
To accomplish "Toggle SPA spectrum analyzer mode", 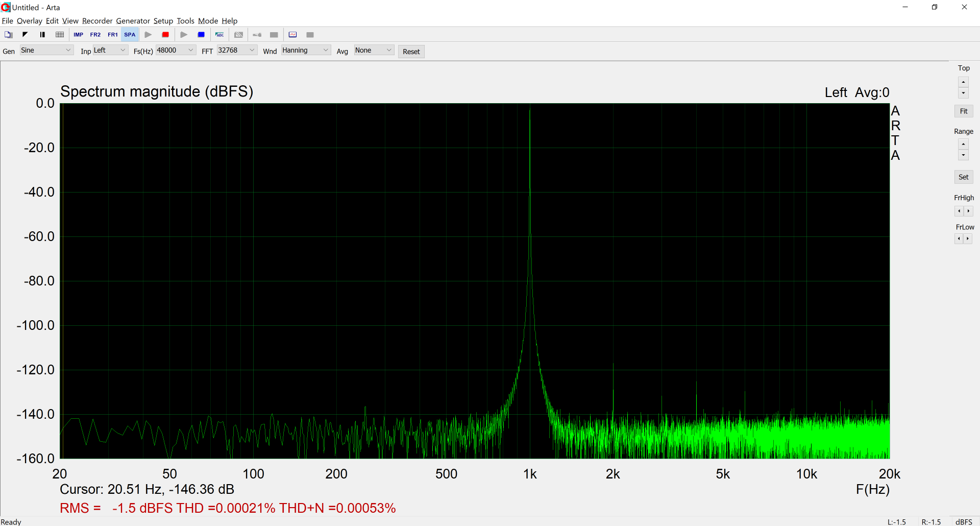I will (x=130, y=35).
